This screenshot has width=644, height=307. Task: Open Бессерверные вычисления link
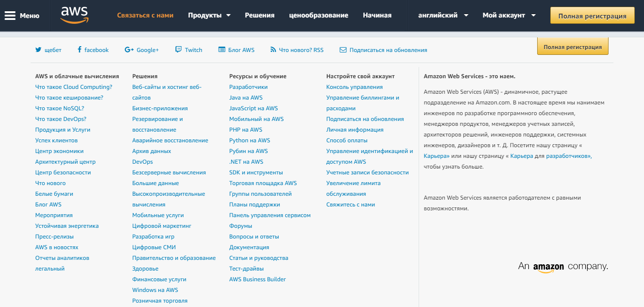(x=169, y=172)
